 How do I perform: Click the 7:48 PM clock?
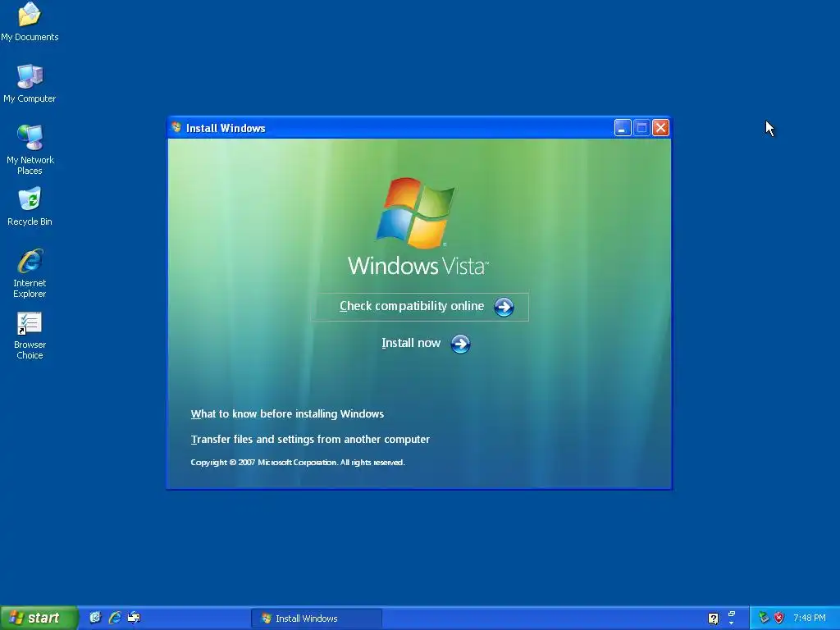pyautogui.click(x=810, y=618)
